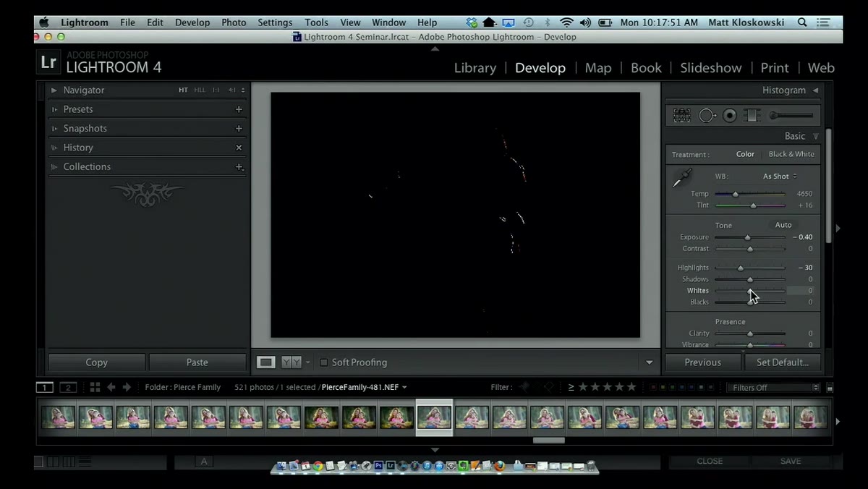Viewport: 868px width, 489px height.
Task: Select the Crop Overlay tool icon
Action: click(x=681, y=115)
